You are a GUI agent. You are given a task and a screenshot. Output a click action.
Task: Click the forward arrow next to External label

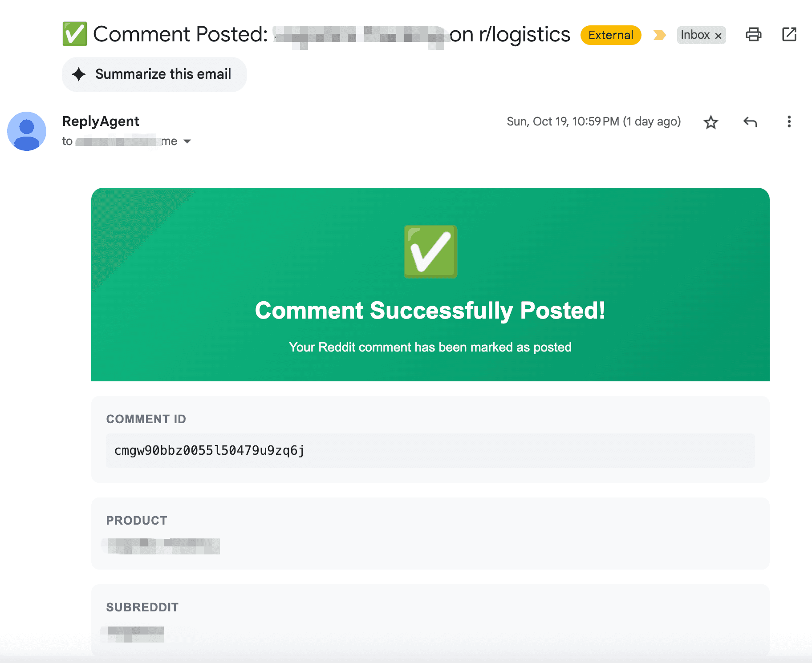(660, 35)
